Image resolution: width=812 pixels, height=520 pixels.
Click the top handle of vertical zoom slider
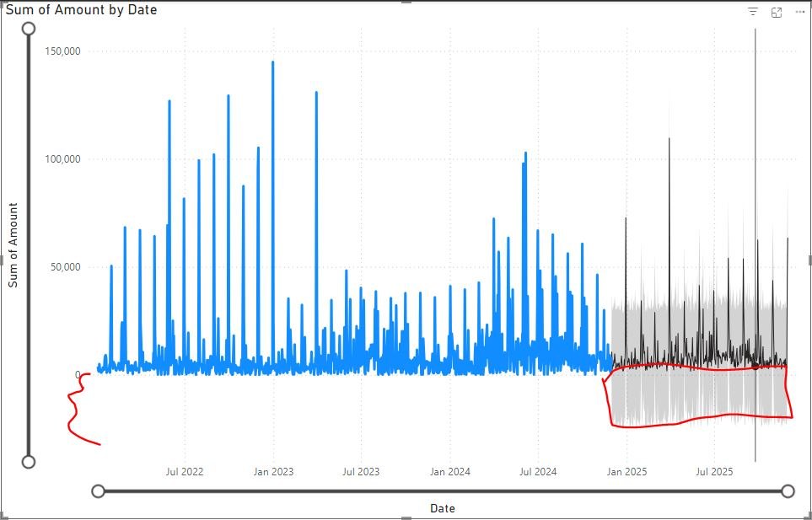pos(29,29)
